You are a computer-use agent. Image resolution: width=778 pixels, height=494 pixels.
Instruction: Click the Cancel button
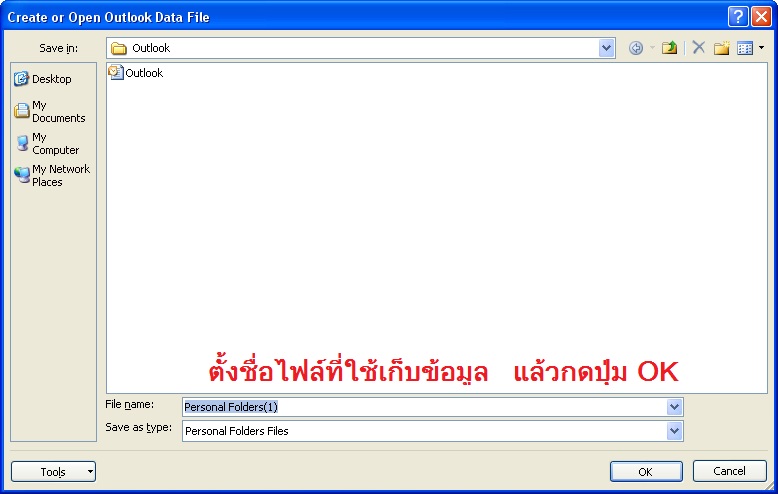(729, 471)
